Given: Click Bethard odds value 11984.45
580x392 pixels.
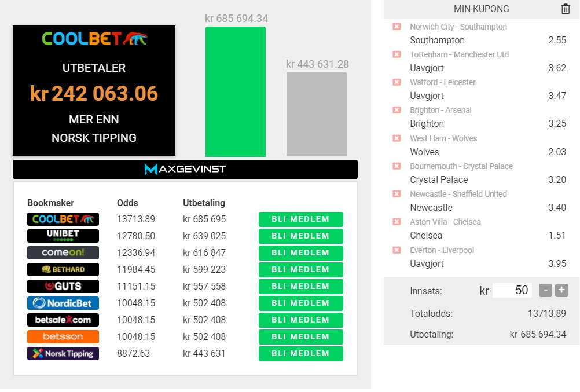Looking at the screenshot, I should click(x=136, y=269).
